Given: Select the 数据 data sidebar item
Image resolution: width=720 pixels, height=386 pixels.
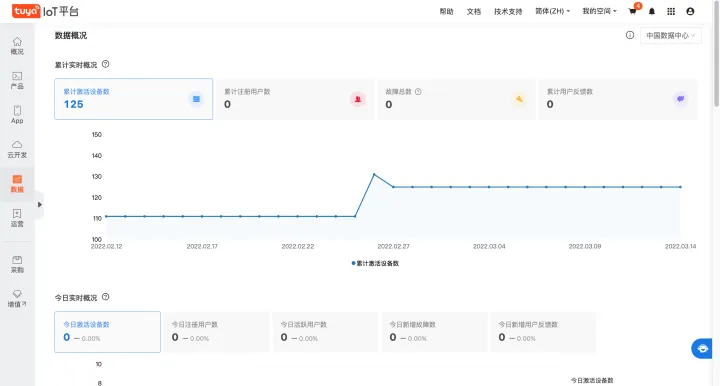Looking at the screenshot, I should [x=17, y=184].
